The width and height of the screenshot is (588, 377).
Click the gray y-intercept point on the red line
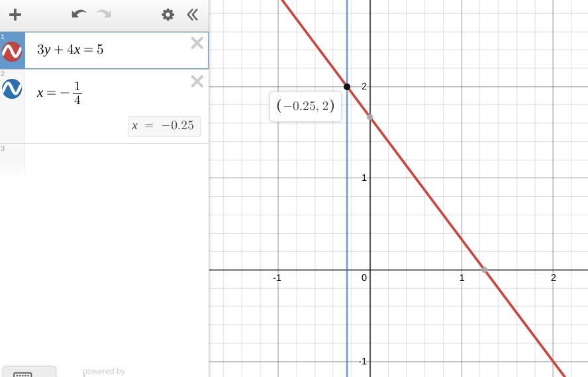[370, 117]
